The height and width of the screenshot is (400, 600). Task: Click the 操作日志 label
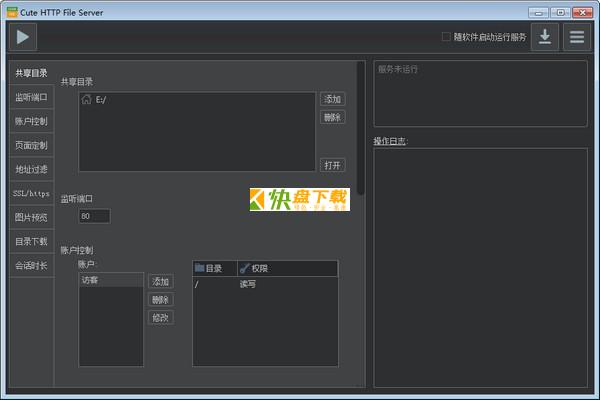click(391, 141)
